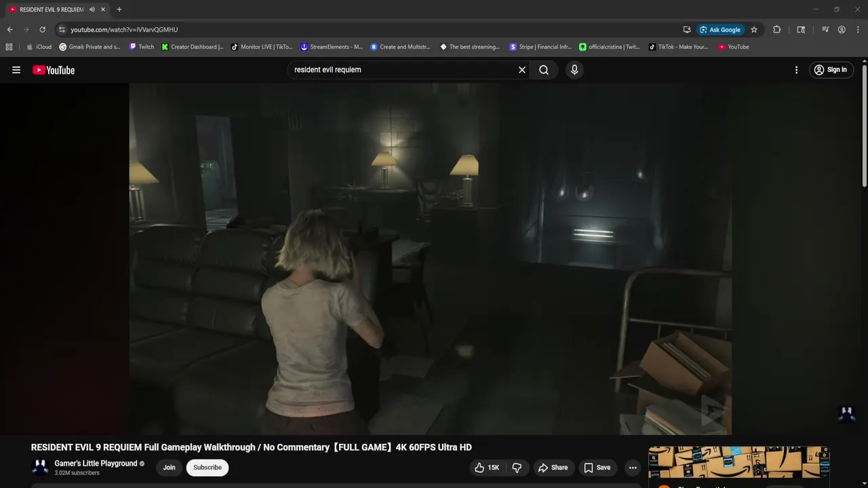Open YouTube settings three-dot menu

tap(796, 70)
